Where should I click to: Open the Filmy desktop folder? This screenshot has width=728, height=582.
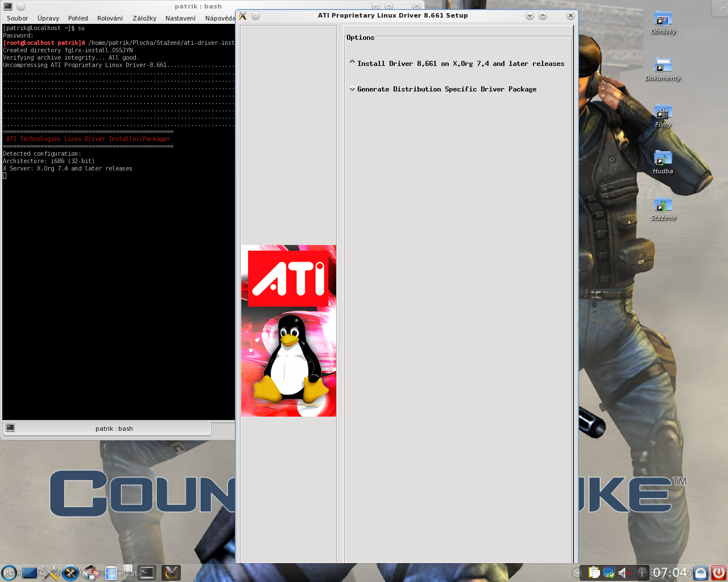(x=663, y=116)
